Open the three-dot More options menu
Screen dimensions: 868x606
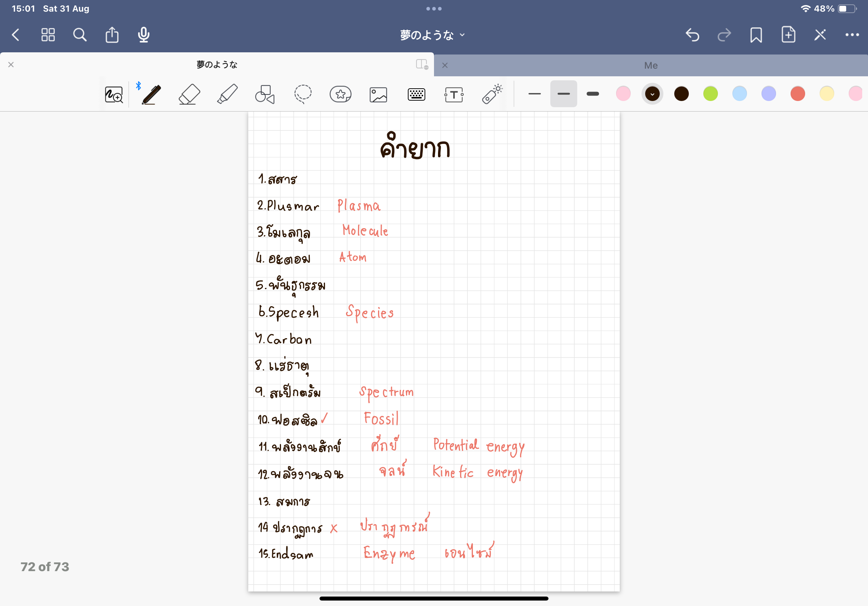click(x=852, y=35)
